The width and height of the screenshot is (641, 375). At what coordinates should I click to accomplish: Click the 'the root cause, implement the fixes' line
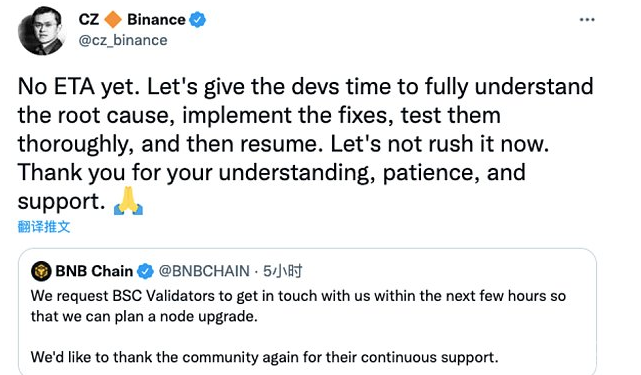click(x=259, y=116)
